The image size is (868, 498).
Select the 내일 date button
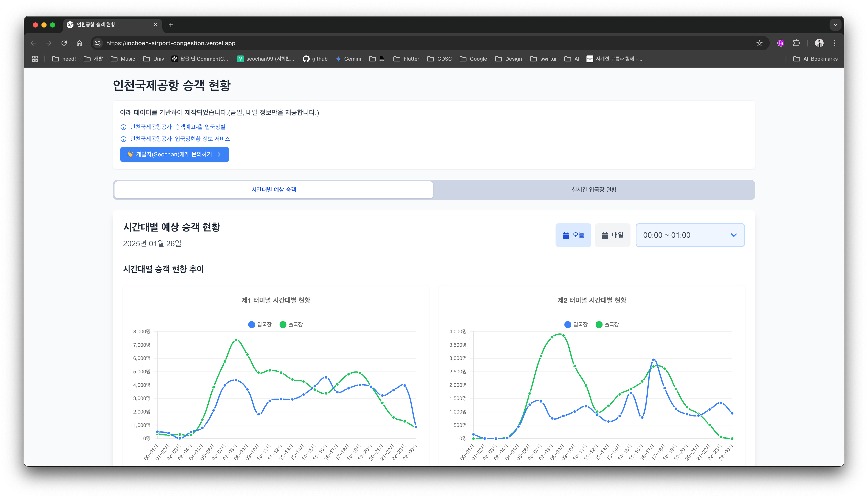coord(612,235)
